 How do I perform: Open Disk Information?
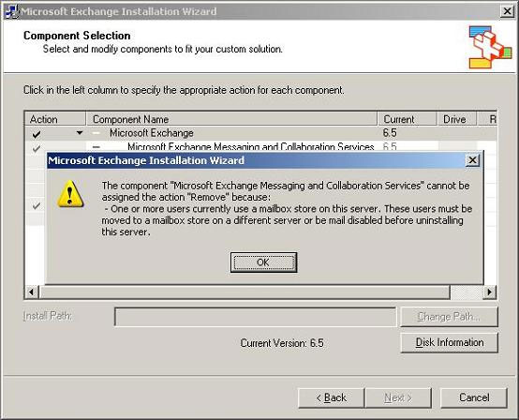click(449, 342)
